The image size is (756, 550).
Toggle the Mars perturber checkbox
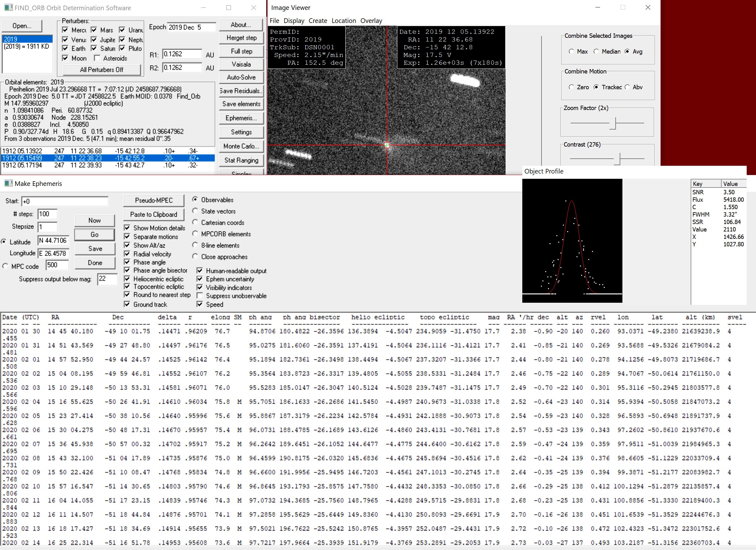[x=94, y=30]
